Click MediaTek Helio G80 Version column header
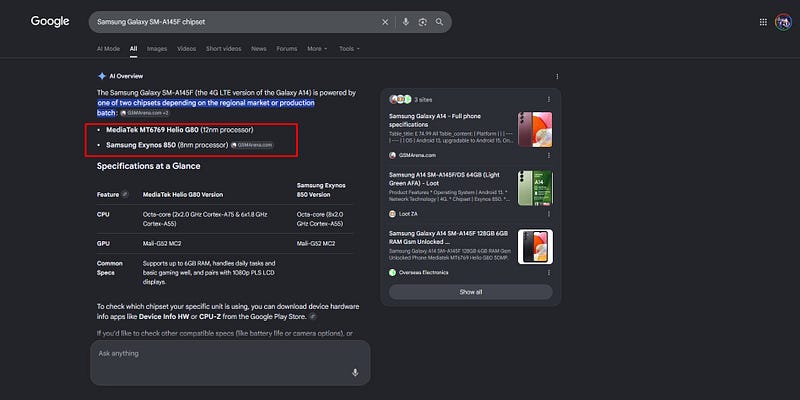 pyautogui.click(x=183, y=194)
